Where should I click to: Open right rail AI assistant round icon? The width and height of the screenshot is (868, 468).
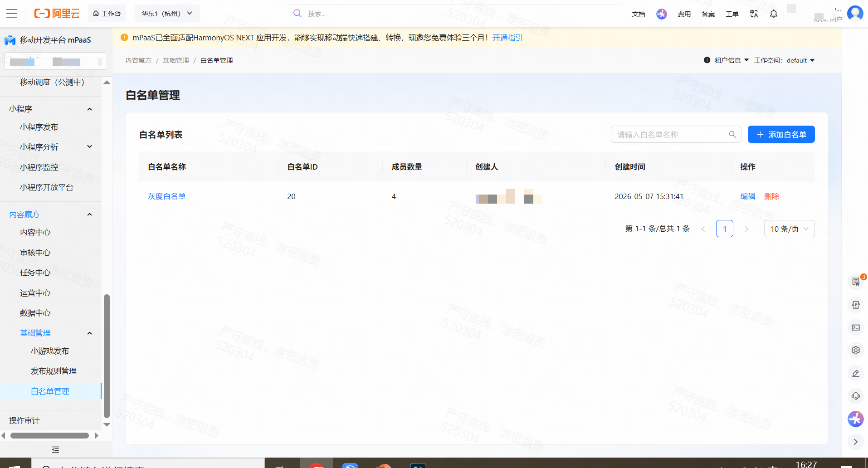(856, 419)
